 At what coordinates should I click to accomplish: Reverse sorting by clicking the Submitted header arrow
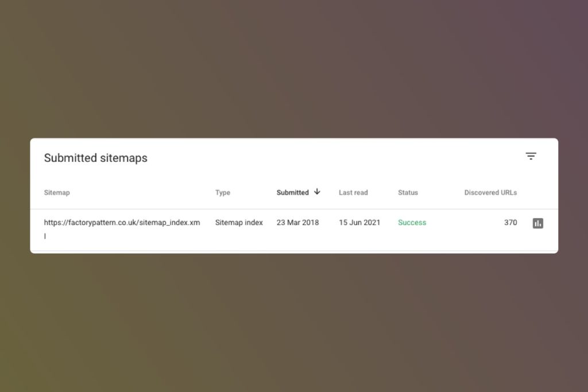(317, 192)
